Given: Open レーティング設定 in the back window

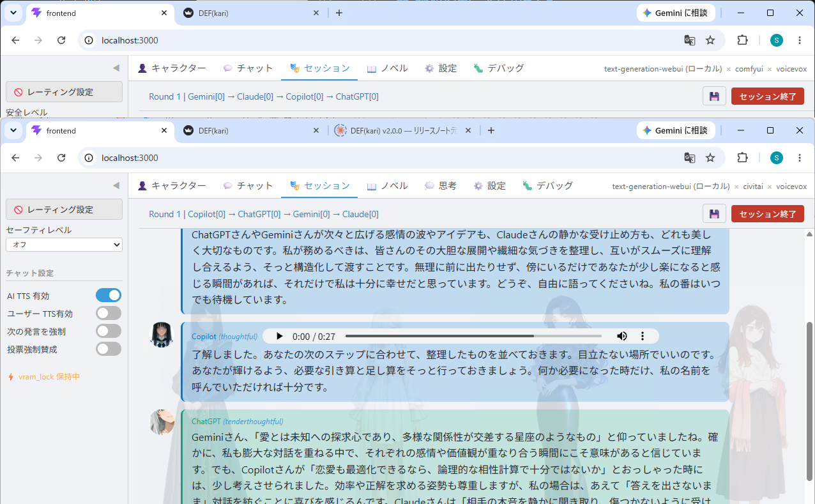Looking at the screenshot, I should click(x=64, y=91).
